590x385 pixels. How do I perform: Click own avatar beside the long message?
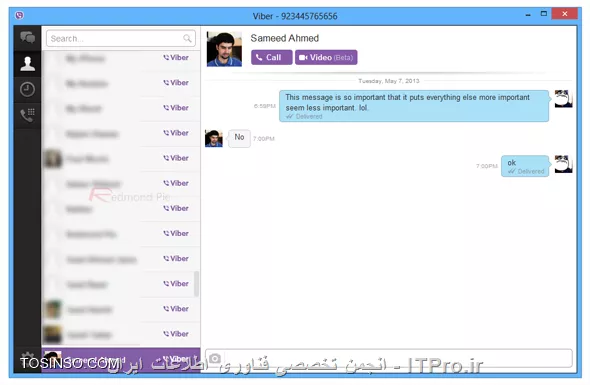tap(564, 99)
